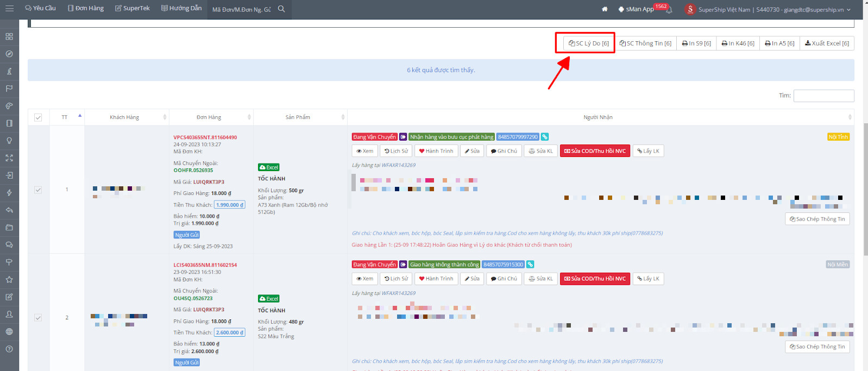
Task: Click the sign-in door icon in sidebar
Action: pyautogui.click(x=9, y=175)
